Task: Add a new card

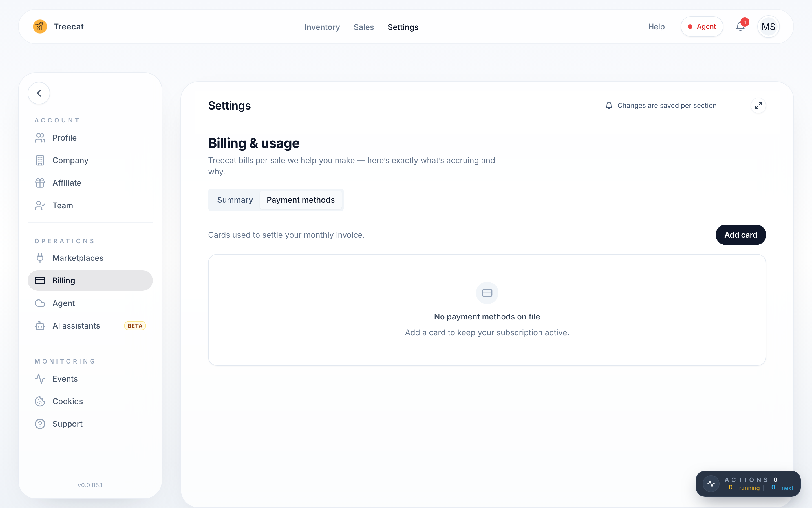Action: tap(741, 235)
